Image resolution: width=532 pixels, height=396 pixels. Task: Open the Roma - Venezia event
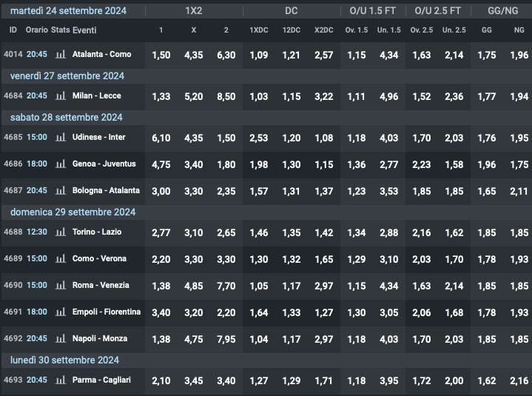point(101,285)
